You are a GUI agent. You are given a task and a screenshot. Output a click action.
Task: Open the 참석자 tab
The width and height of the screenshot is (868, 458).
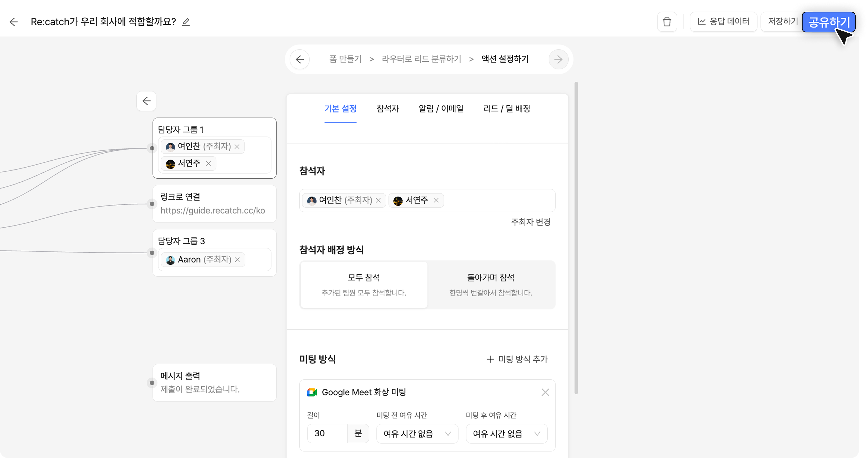point(388,109)
